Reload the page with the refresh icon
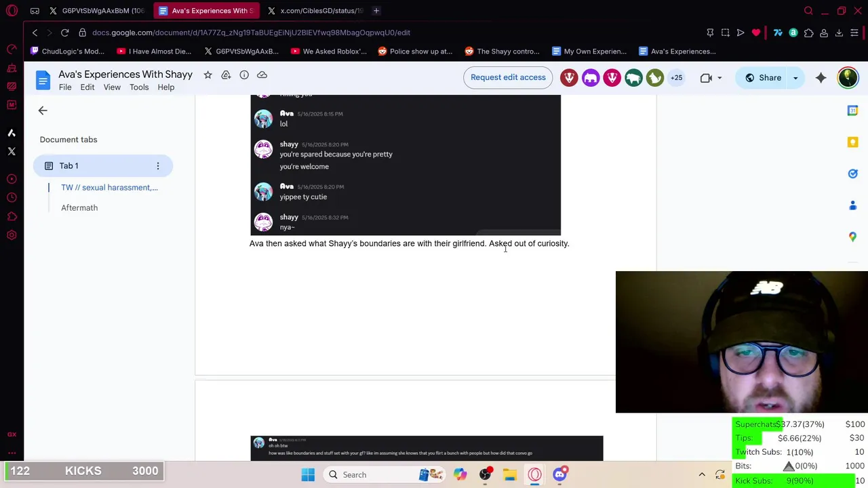Screen dimensions: 868x488 coord(65,33)
